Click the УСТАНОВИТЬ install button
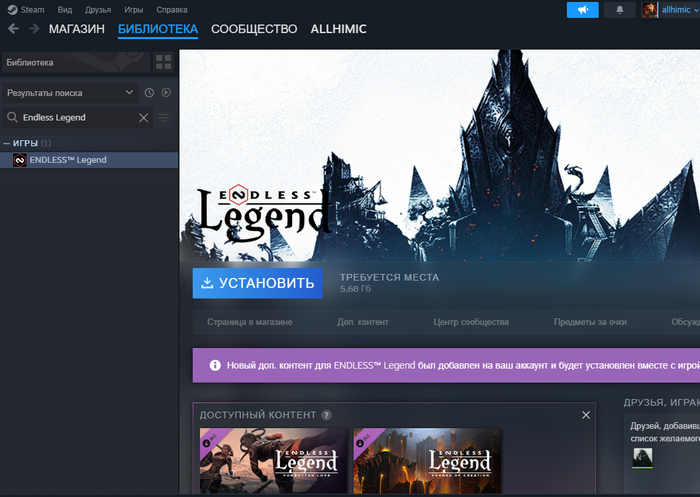The image size is (700, 497). point(258,283)
